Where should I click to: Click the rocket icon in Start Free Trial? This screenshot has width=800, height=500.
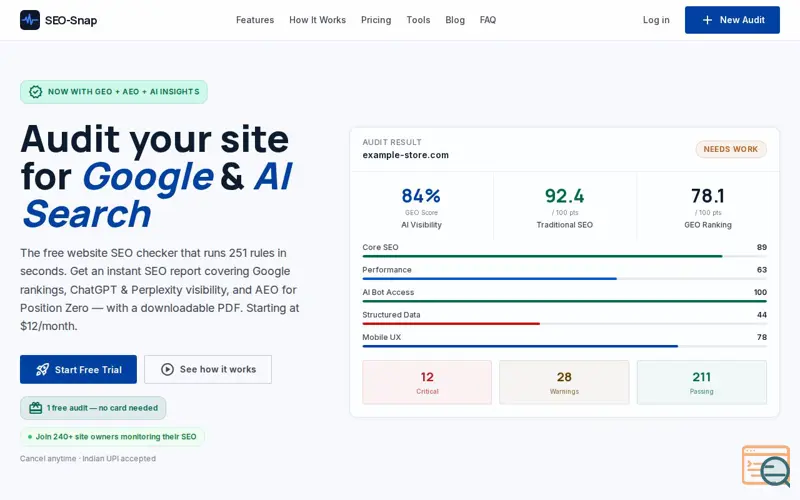coord(42,369)
